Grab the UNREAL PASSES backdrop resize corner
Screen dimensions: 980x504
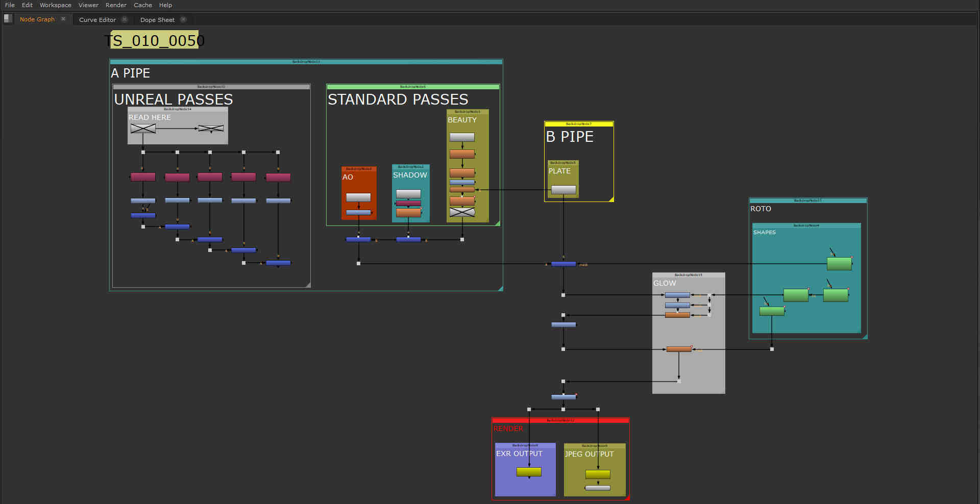pyautogui.click(x=308, y=285)
